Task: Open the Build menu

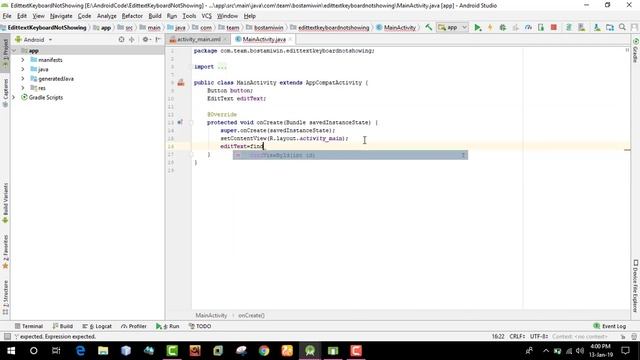Action: 155,16
